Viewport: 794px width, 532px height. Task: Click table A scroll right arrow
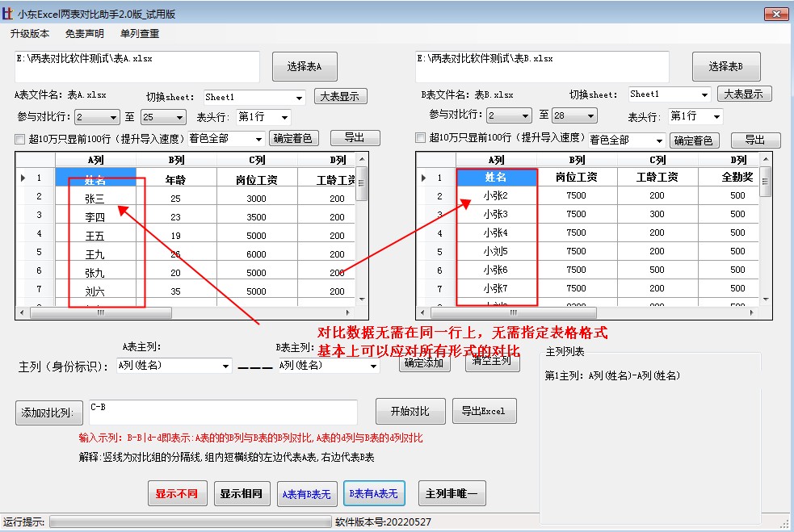(x=347, y=312)
